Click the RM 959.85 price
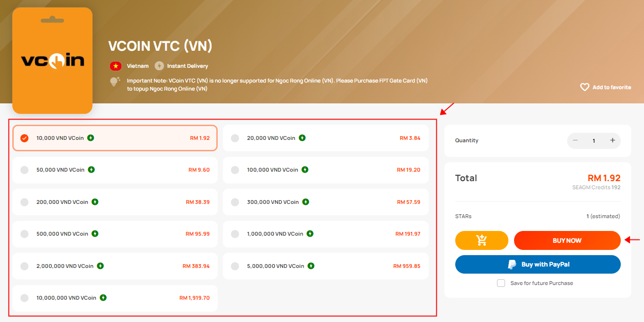This screenshot has height=322, width=644. pos(406,266)
